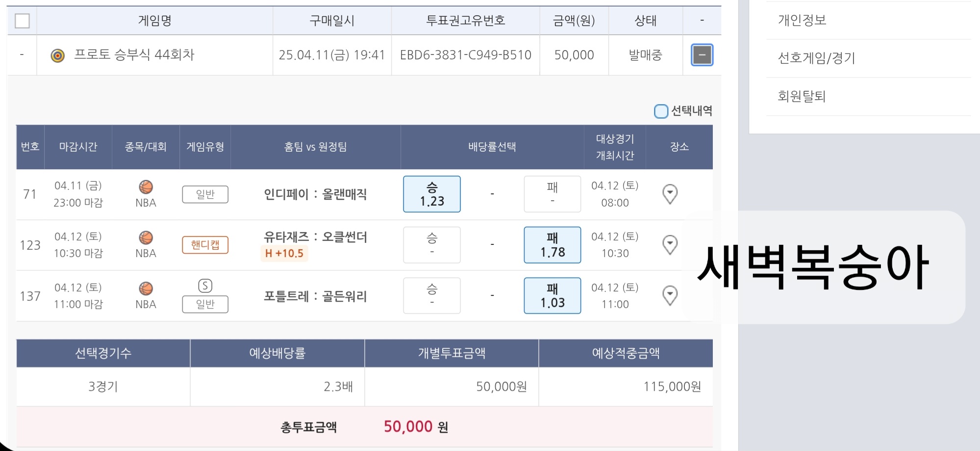Click the 핸디캡 game type badge
The image size is (980, 451).
point(205,245)
